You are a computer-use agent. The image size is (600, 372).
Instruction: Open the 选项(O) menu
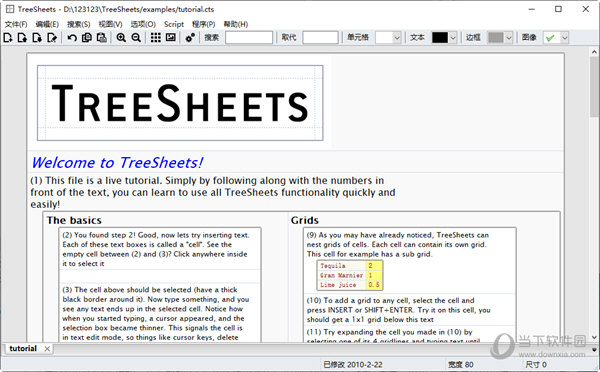coord(143,24)
